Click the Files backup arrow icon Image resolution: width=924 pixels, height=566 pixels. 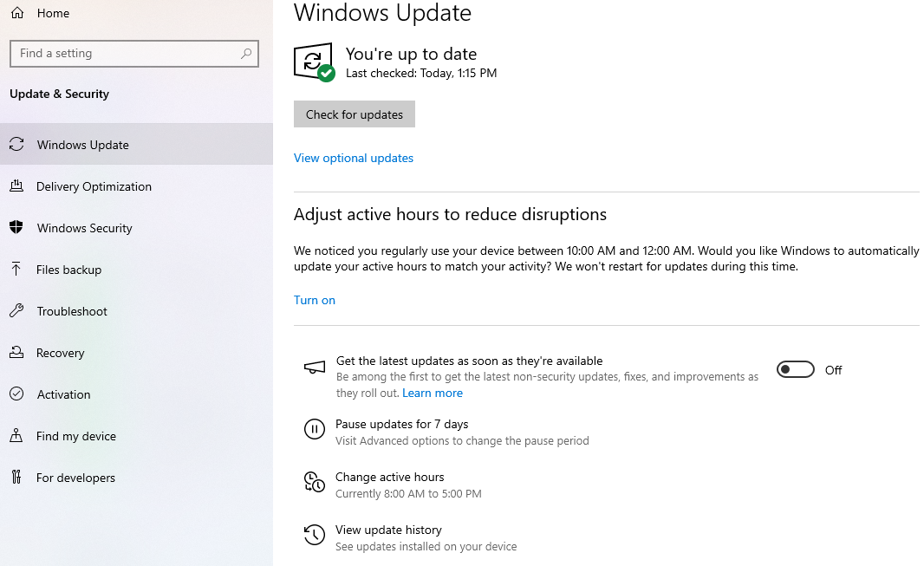pyautogui.click(x=16, y=270)
